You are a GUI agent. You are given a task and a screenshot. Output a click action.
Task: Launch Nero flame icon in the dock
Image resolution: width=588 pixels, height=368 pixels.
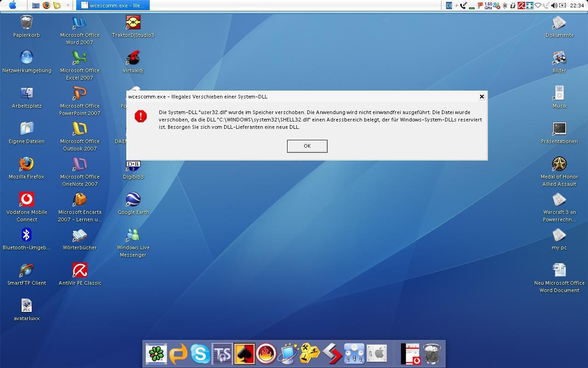(266, 354)
